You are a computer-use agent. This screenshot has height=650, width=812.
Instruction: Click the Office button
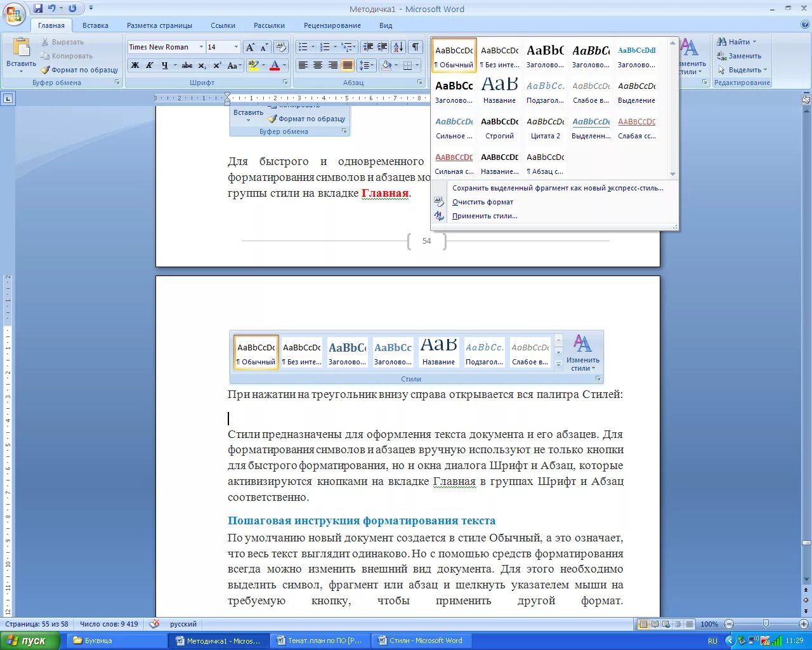[x=14, y=14]
